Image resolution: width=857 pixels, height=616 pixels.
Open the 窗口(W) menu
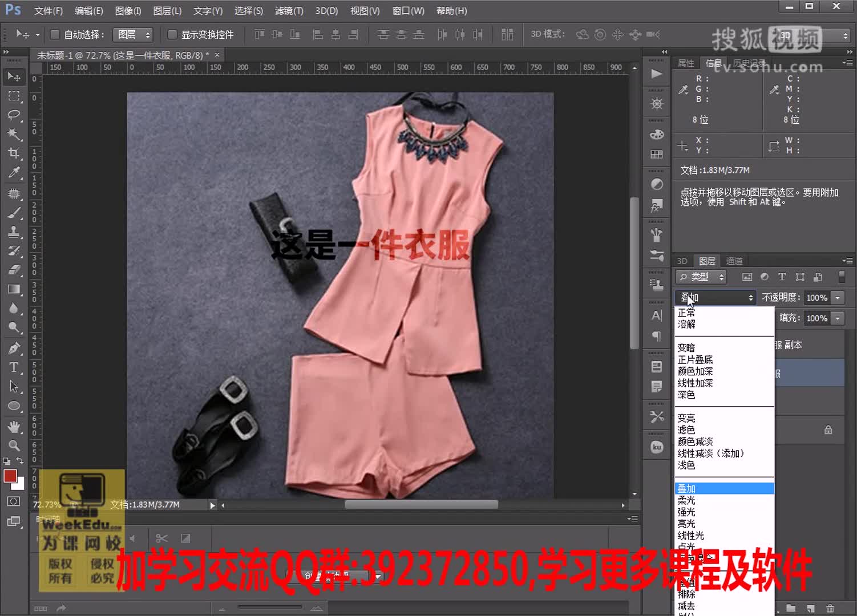click(409, 11)
